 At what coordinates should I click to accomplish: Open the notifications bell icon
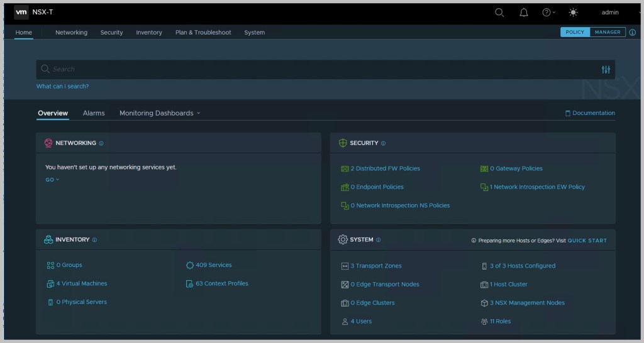click(524, 13)
